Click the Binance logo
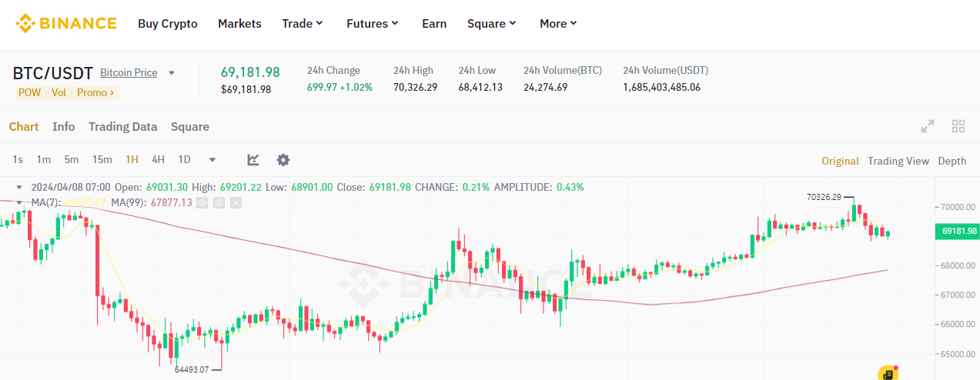 point(66,23)
